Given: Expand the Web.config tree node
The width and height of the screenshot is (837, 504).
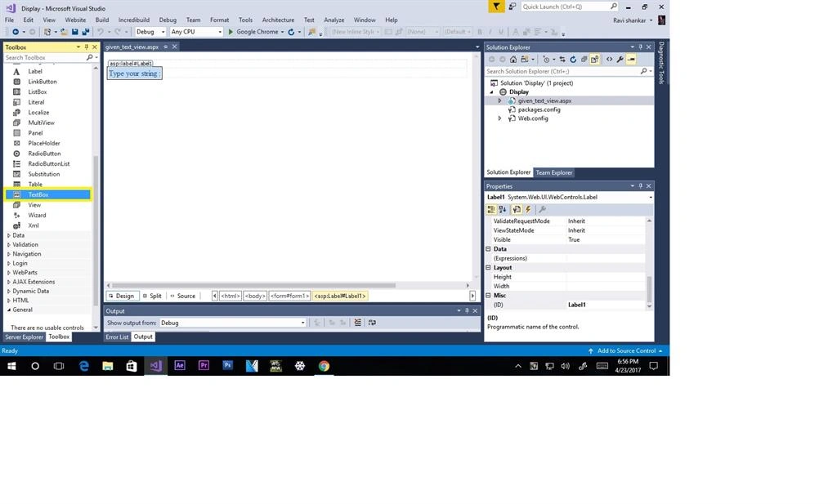Looking at the screenshot, I should (x=499, y=118).
